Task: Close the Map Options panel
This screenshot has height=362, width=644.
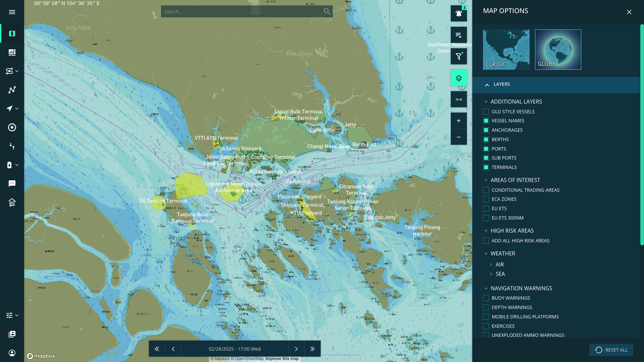Action: click(629, 12)
